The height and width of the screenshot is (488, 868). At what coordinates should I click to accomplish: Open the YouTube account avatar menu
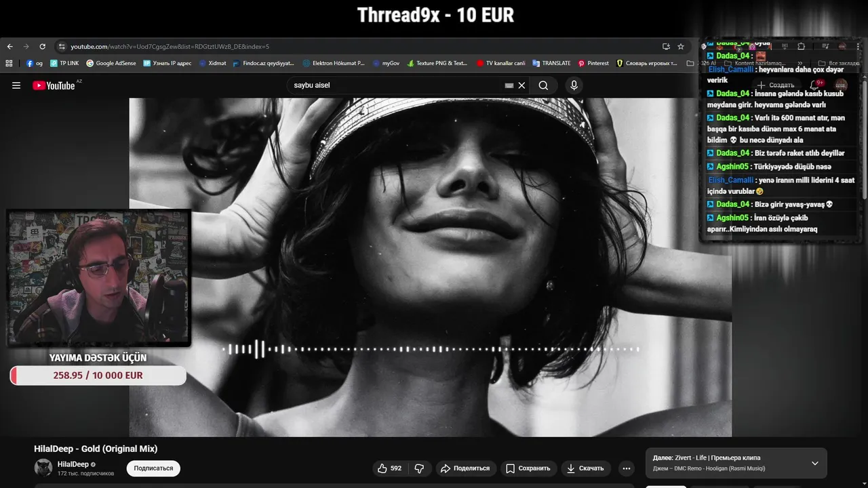(841, 85)
